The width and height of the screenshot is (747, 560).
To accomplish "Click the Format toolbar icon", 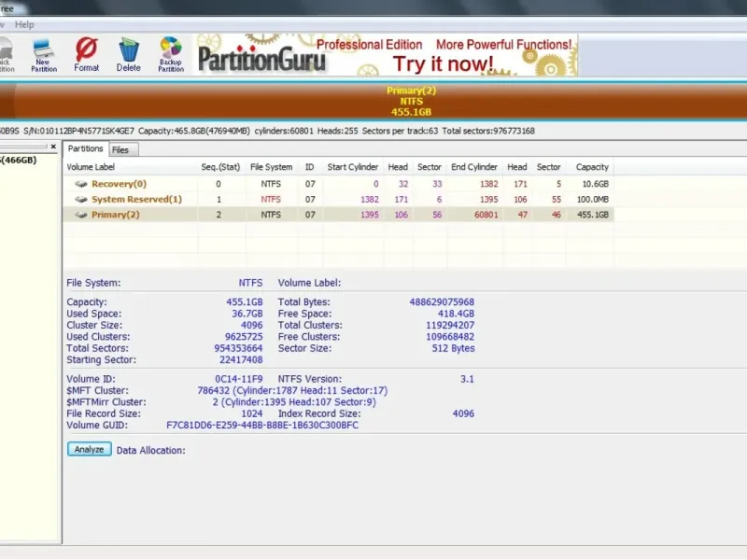I will [87, 54].
